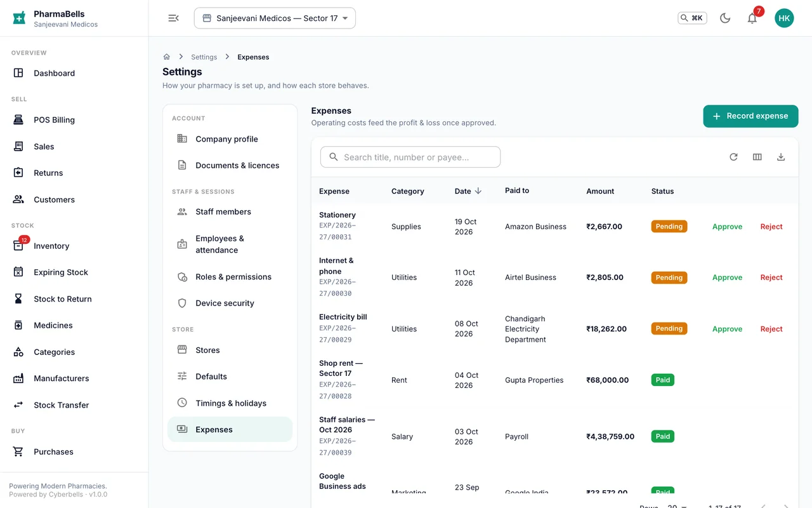Open Device security settings

230,304
